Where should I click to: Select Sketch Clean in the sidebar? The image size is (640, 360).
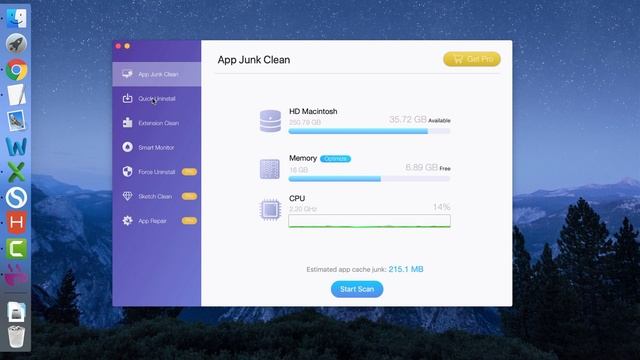157,196
